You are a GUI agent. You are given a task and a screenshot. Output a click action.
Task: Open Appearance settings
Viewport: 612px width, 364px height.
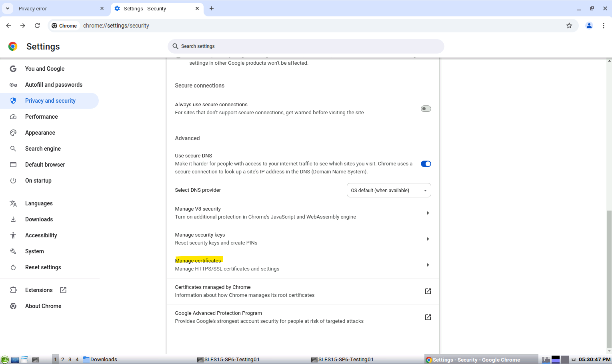point(40,133)
